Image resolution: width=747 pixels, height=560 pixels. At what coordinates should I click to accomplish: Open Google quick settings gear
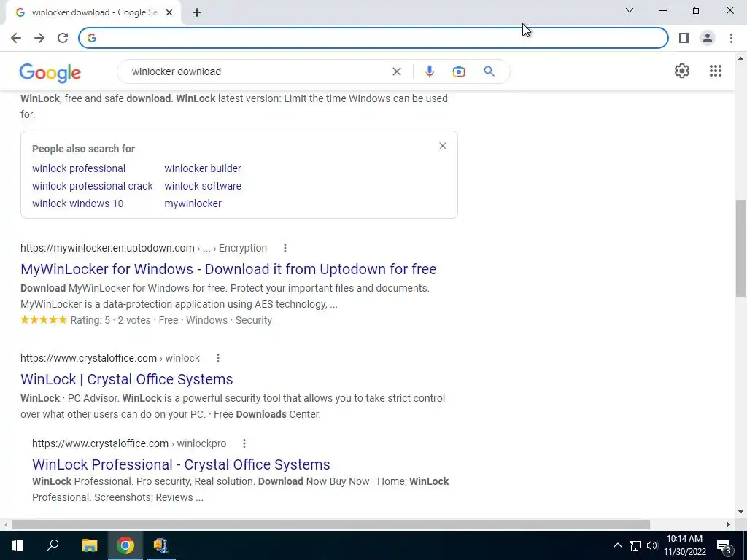pyautogui.click(x=682, y=71)
